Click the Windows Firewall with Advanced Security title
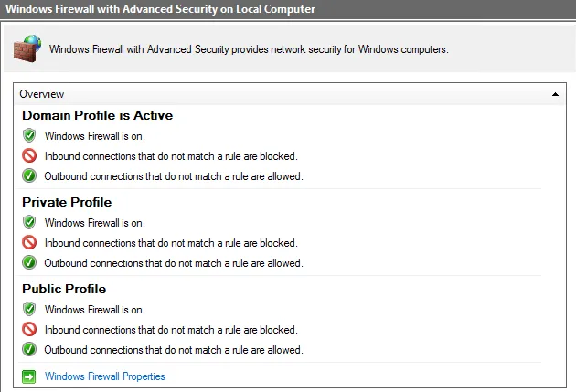Screen dimensions: 576x392 click(x=161, y=9)
